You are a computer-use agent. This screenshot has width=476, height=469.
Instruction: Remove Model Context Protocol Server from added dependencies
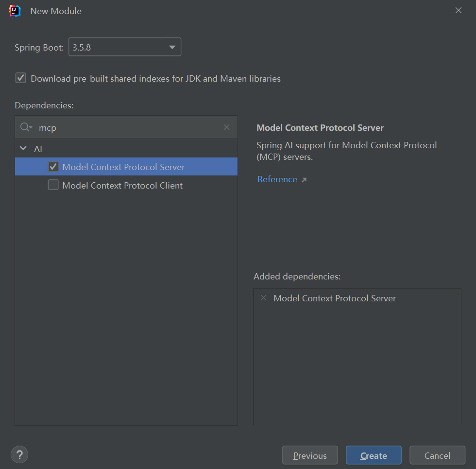click(x=264, y=298)
